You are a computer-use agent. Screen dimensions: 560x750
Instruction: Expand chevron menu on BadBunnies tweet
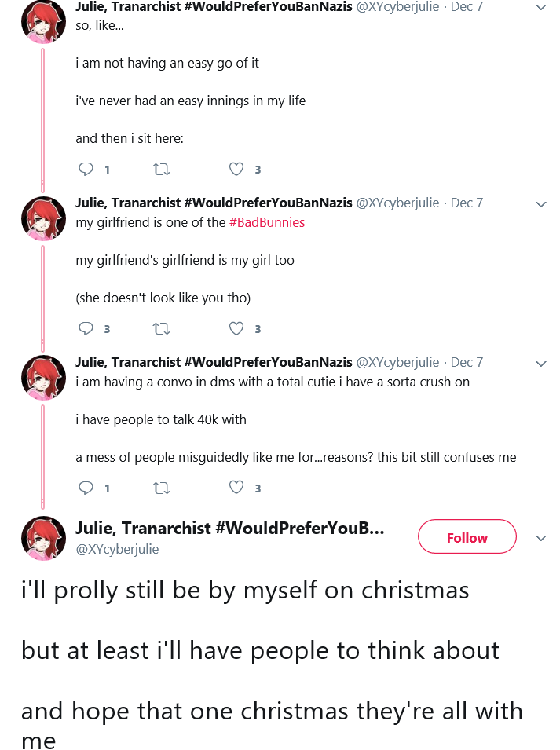(541, 204)
